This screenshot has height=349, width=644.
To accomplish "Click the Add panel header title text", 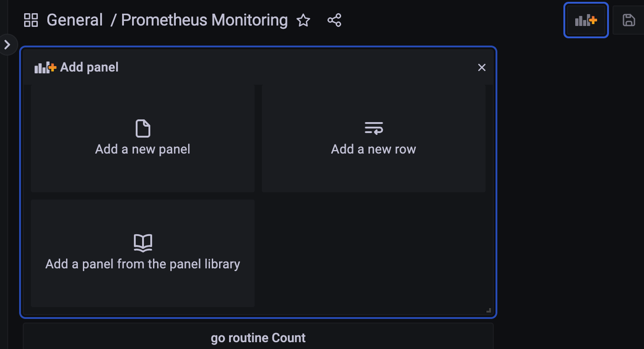I will 89,68.
